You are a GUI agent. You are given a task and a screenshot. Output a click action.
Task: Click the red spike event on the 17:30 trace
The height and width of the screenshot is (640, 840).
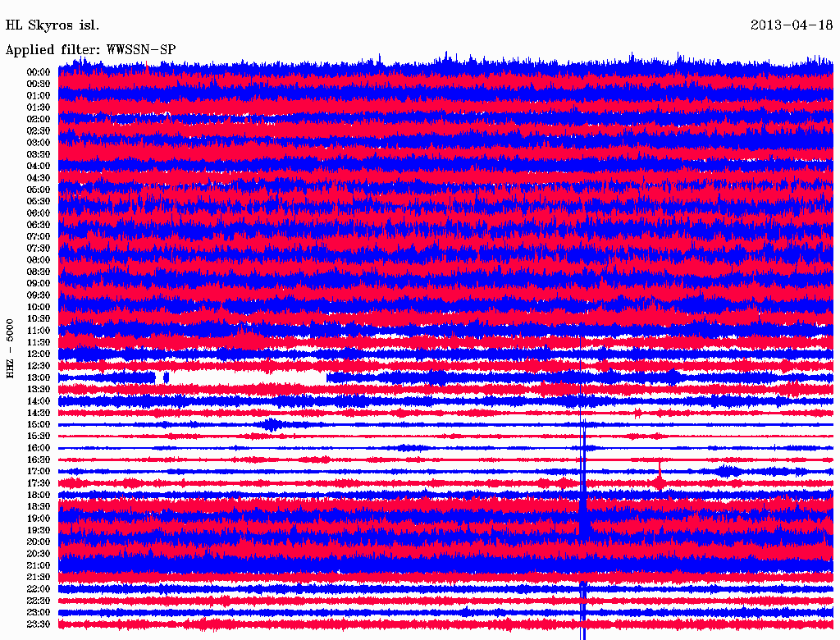(660, 476)
